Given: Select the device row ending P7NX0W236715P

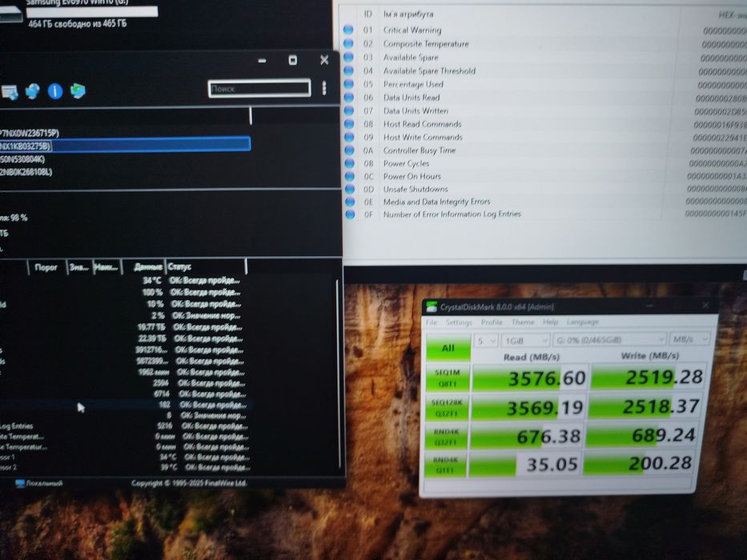Looking at the screenshot, I should pyautogui.click(x=125, y=133).
